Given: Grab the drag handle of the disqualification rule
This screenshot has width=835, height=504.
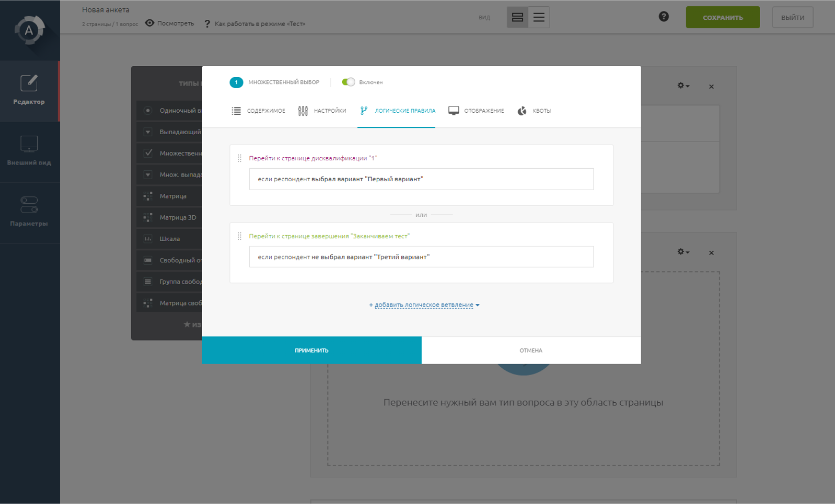Looking at the screenshot, I should tap(239, 158).
